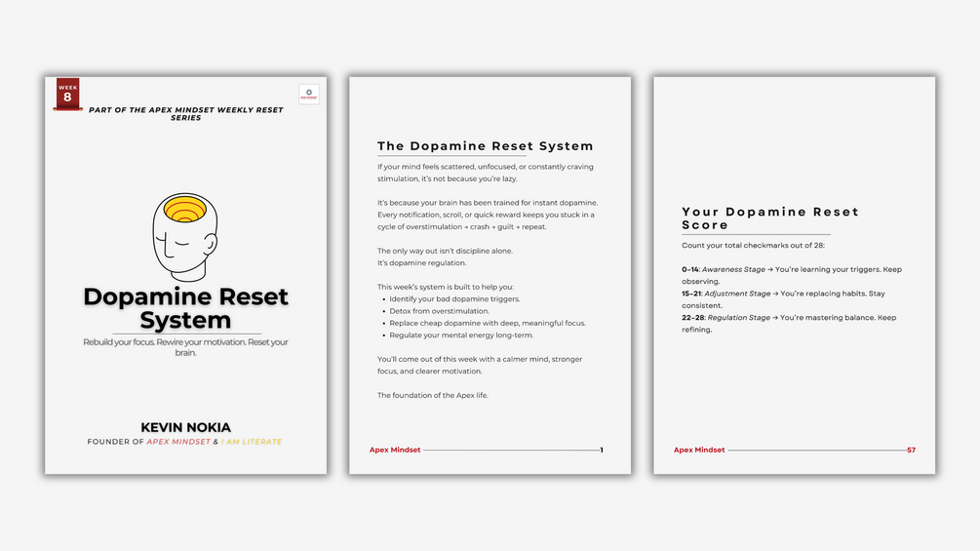Click the 'Rebuild your focus' subtitle
The height and width of the screenshot is (551, 980).
(x=185, y=347)
